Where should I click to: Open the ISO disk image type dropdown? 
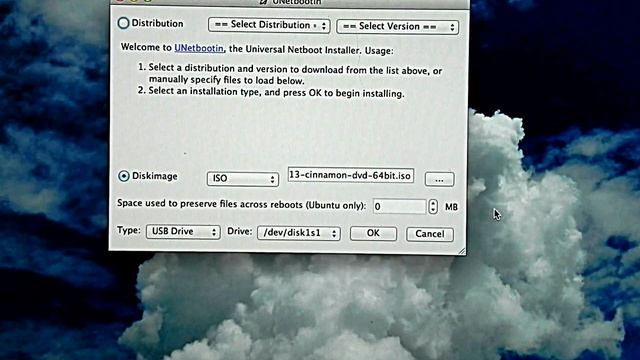(242, 179)
